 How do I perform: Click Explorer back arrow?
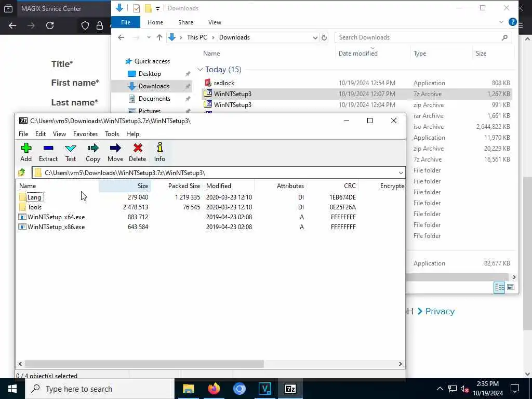click(x=121, y=37)
